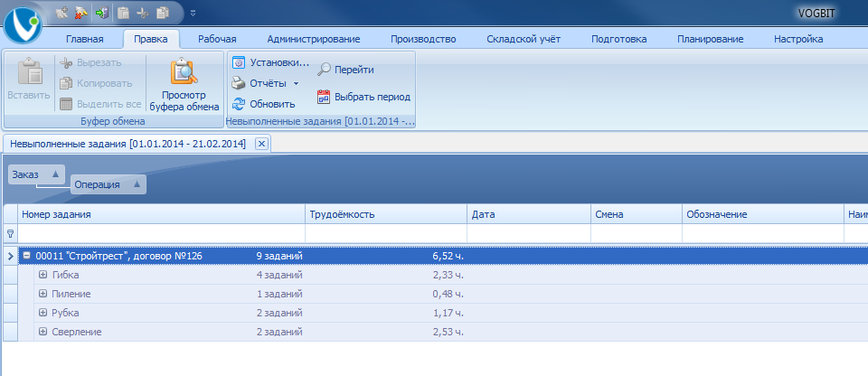Click the scissors cut icon in quick access toolbar
The image size is (868, 376).
click(x=143, y=12)
